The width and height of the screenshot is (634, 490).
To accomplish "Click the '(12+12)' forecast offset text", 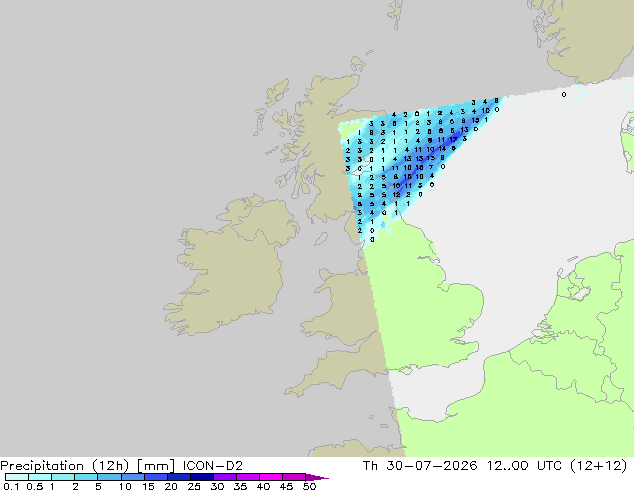I will [598, 466].
